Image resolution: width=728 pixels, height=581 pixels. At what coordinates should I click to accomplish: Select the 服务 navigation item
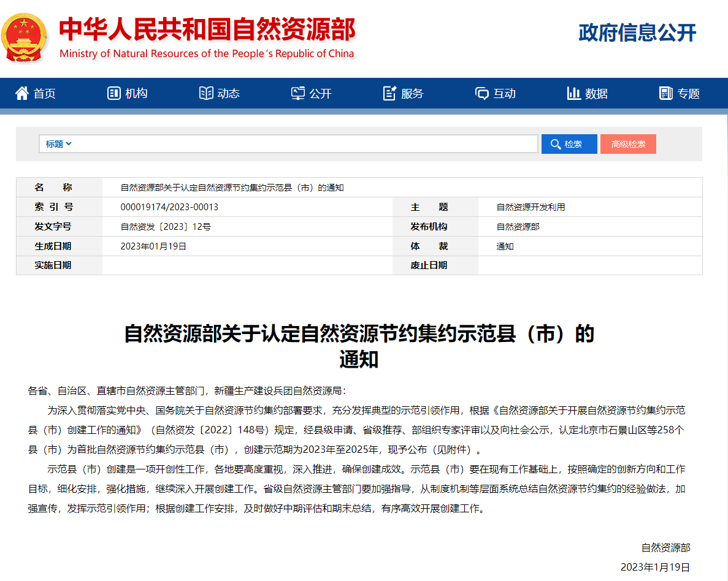404,93
